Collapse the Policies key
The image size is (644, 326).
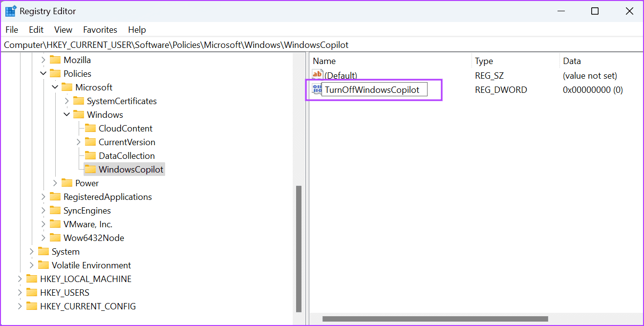43,74
